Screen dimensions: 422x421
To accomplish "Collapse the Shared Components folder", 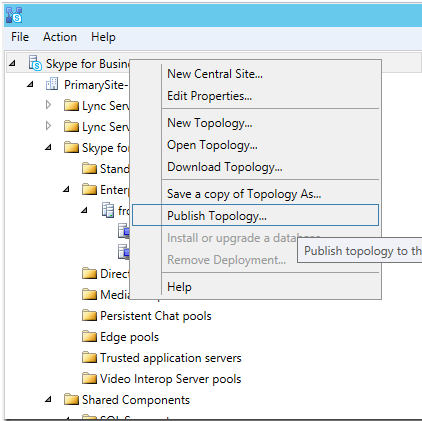I will (x=48, y=399).
